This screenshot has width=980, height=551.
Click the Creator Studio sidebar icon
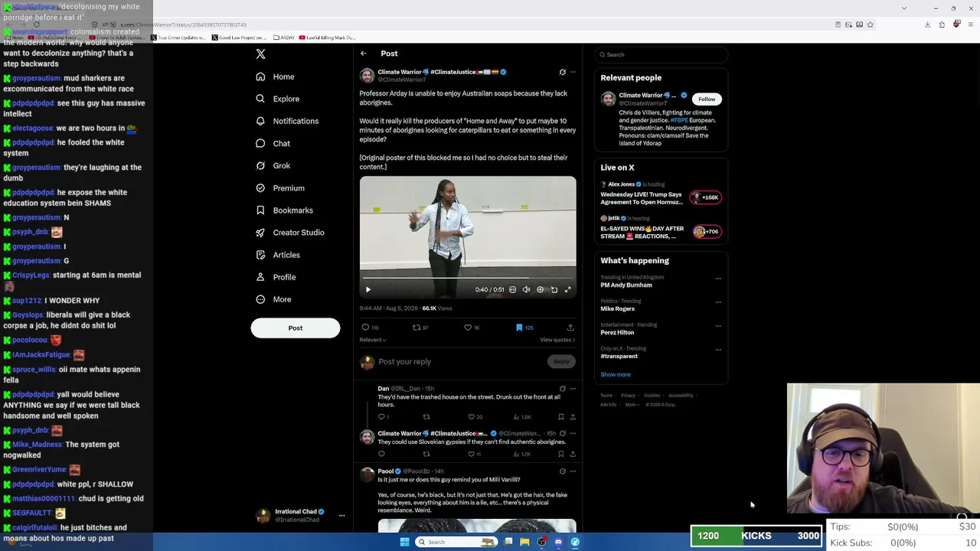(x=260, y=233)
